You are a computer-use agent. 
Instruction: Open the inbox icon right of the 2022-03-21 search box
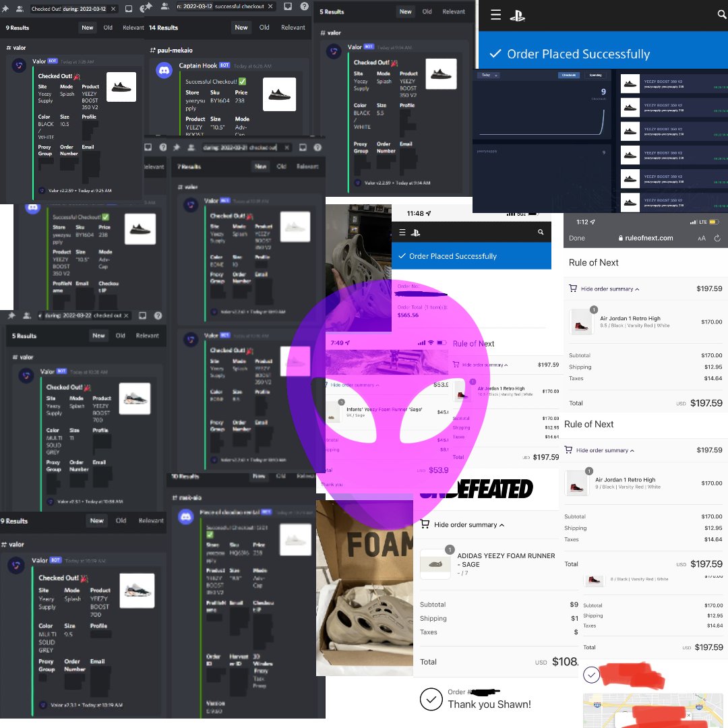303,147
